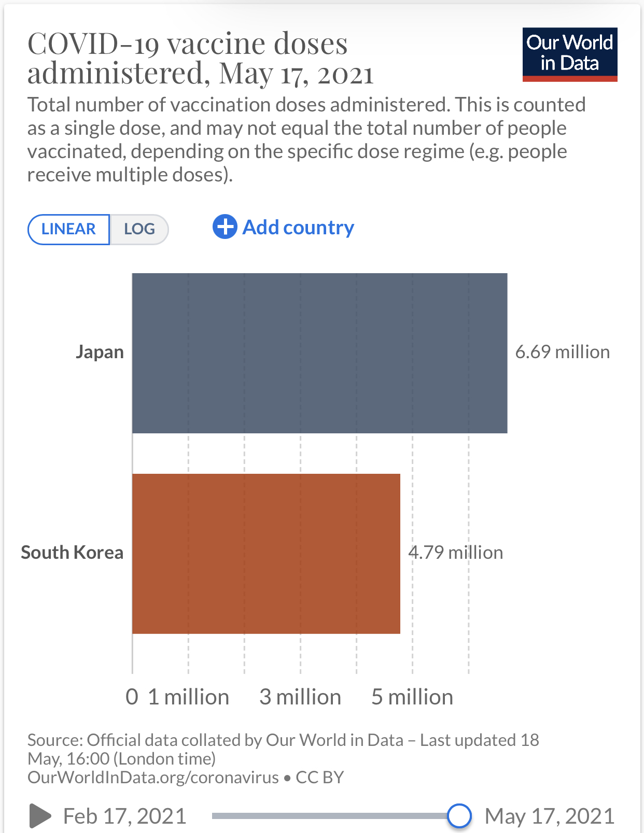Click the chart title heading
The image size is (644, 833).
click(200, 58)
